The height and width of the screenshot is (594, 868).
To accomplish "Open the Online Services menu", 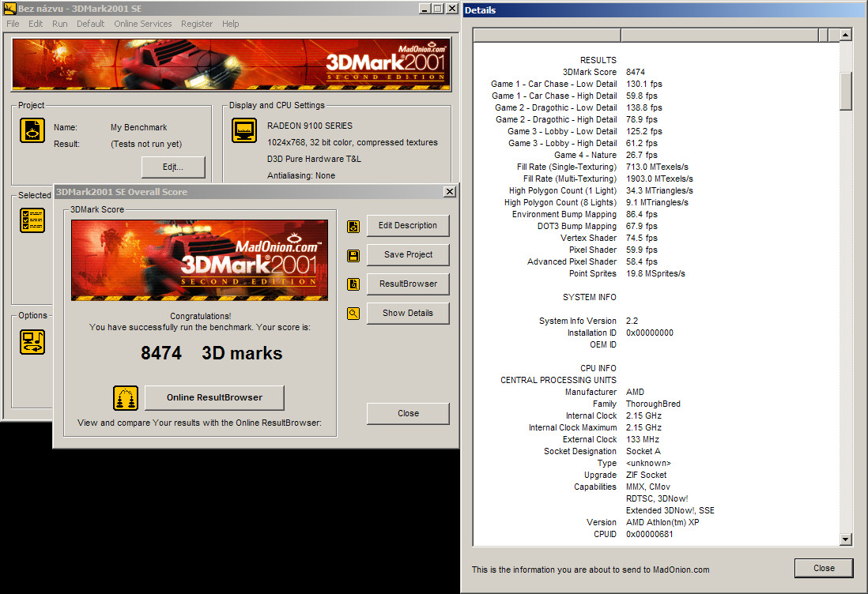I will pyautogui.click(x=142, y=24).
